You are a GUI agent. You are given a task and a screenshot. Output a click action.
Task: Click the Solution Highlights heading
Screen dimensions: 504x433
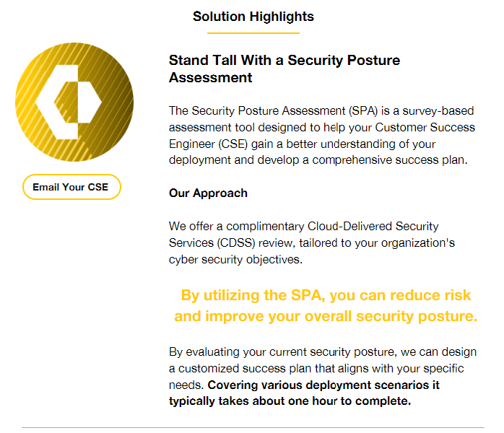[253, 17]
